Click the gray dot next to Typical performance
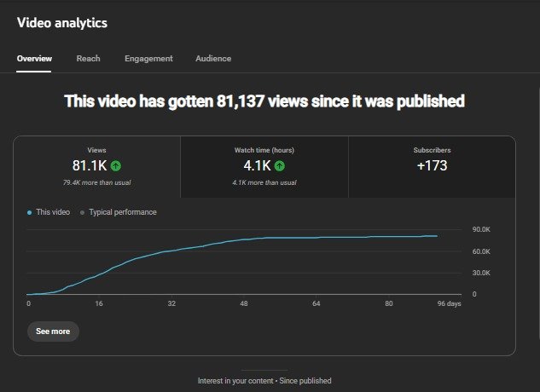This screenshot has width=540, height=392. click(82, 212)
